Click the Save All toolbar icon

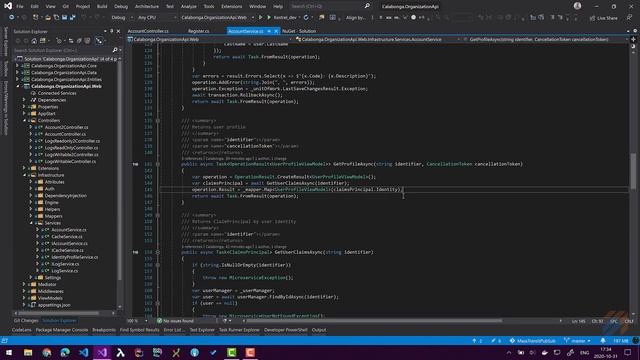click(x=72, y=18)
